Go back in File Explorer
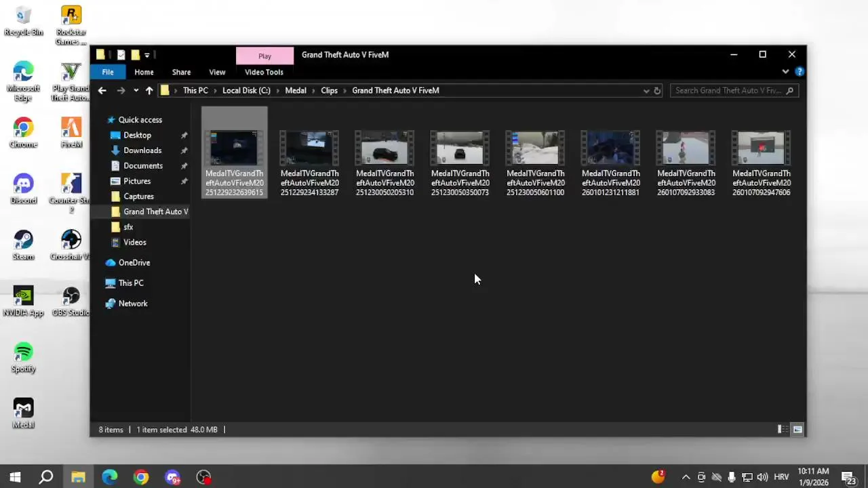 coord(102,90)
